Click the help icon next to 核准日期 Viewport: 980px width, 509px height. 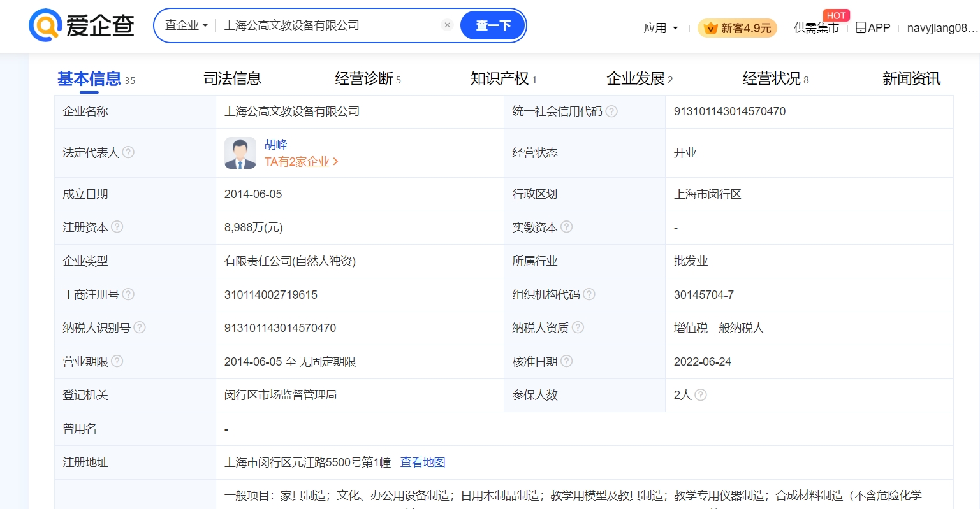pyautogui.click(x=566, y=361)
